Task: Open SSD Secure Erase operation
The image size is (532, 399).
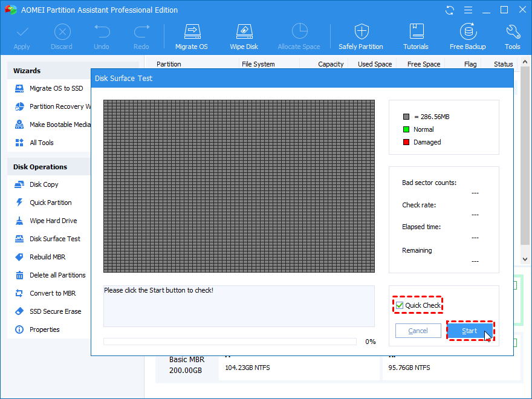Action: (x=55, y=311)
